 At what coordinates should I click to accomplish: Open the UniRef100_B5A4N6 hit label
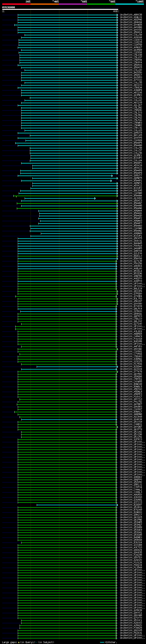131,208
